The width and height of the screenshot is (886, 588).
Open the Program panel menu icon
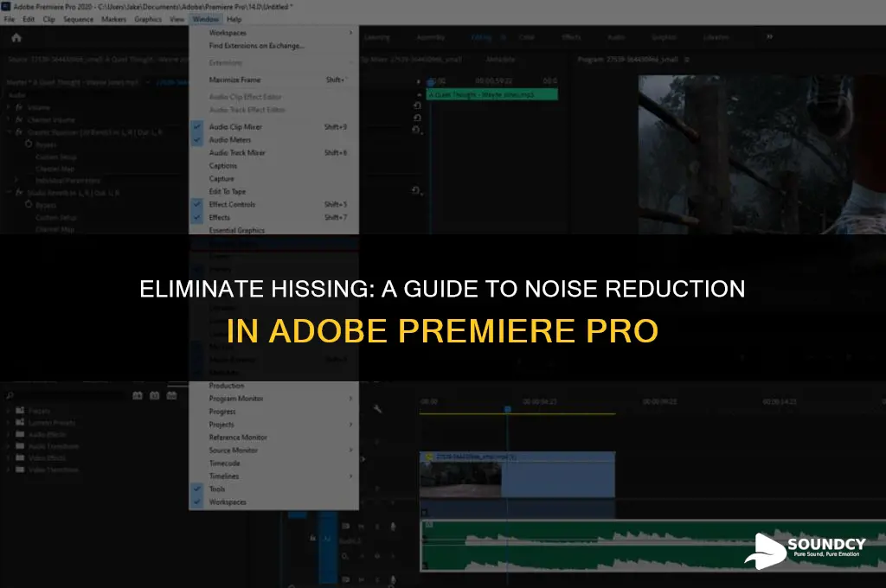coord(686,60)
